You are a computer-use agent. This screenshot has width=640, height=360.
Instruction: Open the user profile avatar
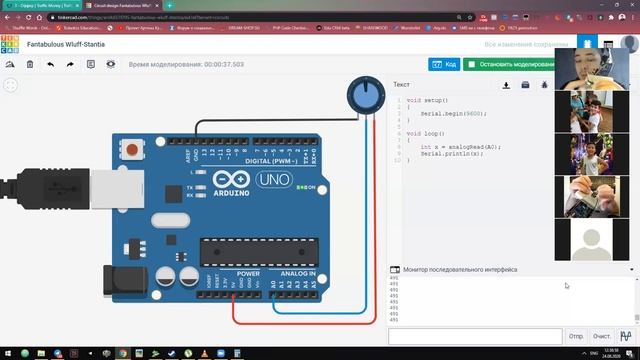(629, 44)
